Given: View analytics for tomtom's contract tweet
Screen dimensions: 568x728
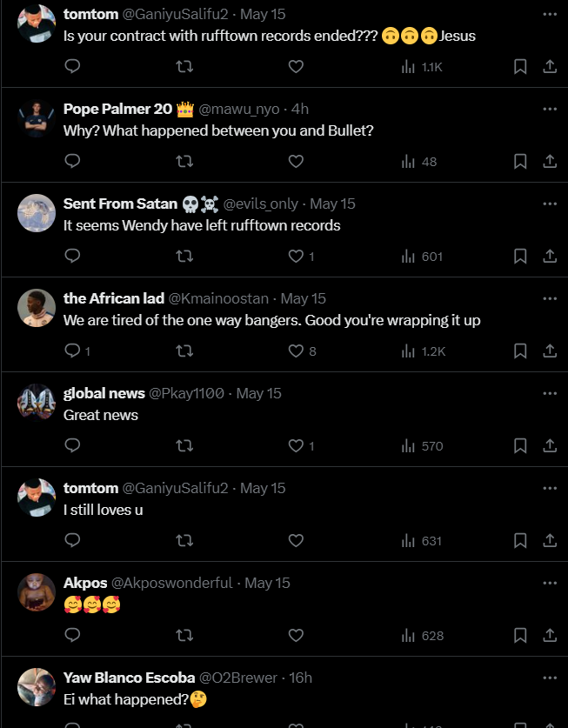Looking at the screenshot, I should tap(422, 66).
